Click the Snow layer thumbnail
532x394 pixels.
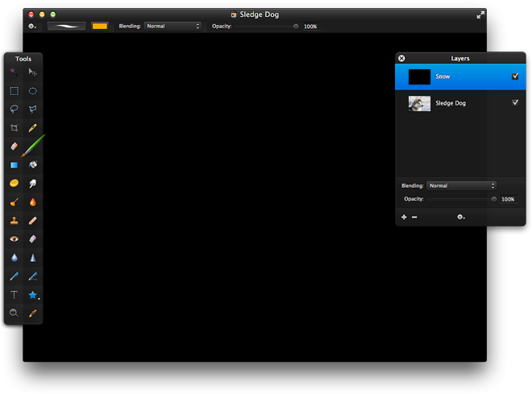(419, 77)
